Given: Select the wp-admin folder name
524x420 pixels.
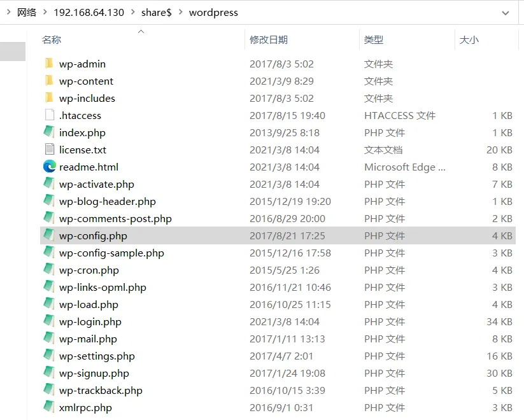Looking at the screenshot, I should coord(82,64).
